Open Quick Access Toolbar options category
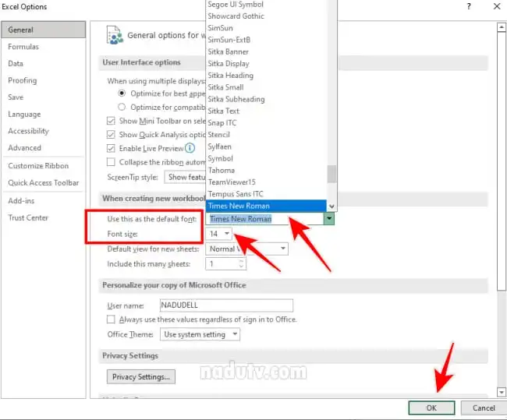The height and width of the screenshot is (420, 507). [44, 183]
